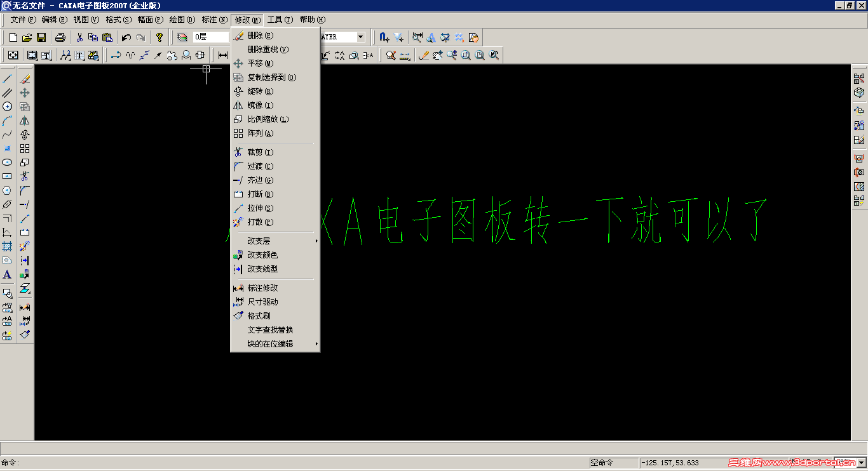Expand the linetype dropdown arrow in top toolbar

[x=361, y=37]
